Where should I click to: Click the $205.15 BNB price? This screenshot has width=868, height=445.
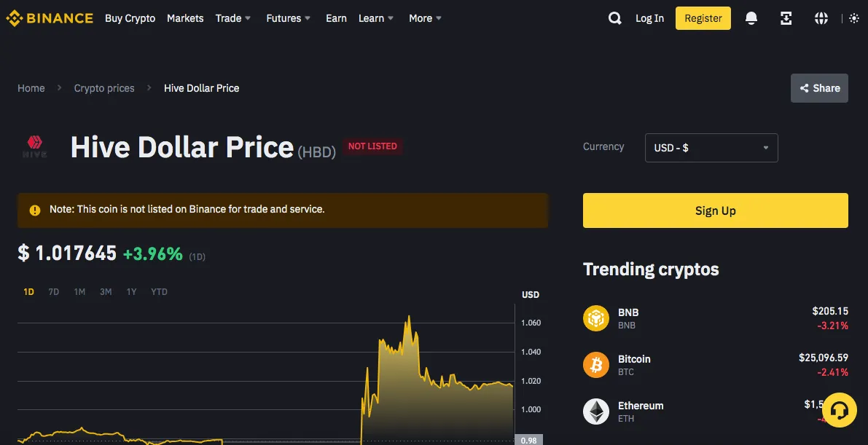[x=830, y=311]
